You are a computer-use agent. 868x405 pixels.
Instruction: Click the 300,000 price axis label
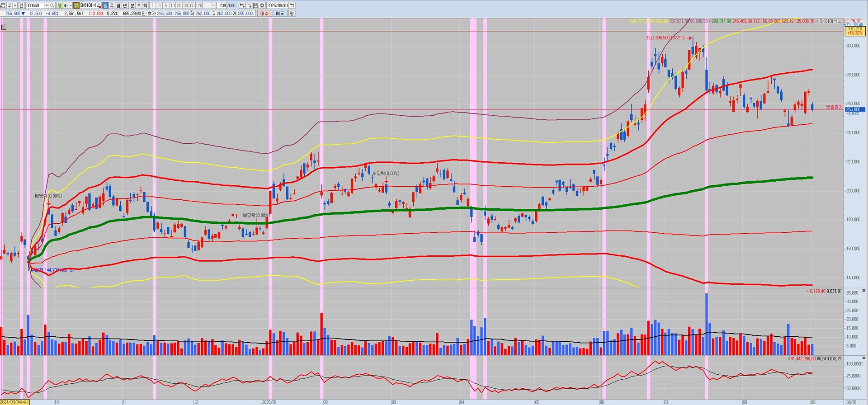coord(853,46)
